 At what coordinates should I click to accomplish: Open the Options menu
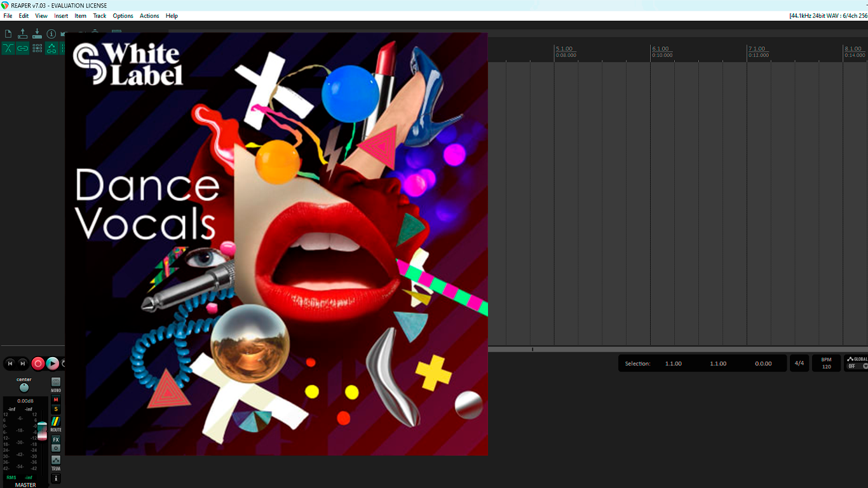point(123,16)
